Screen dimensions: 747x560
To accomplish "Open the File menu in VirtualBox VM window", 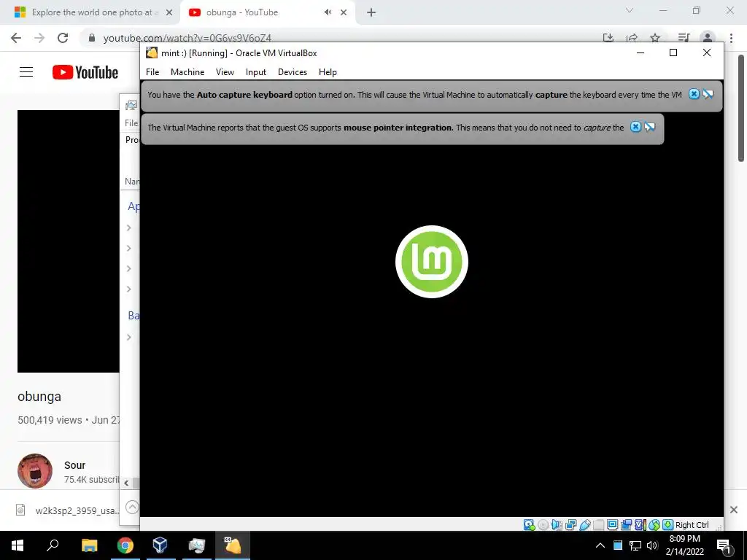I will [x=152, y=72].
